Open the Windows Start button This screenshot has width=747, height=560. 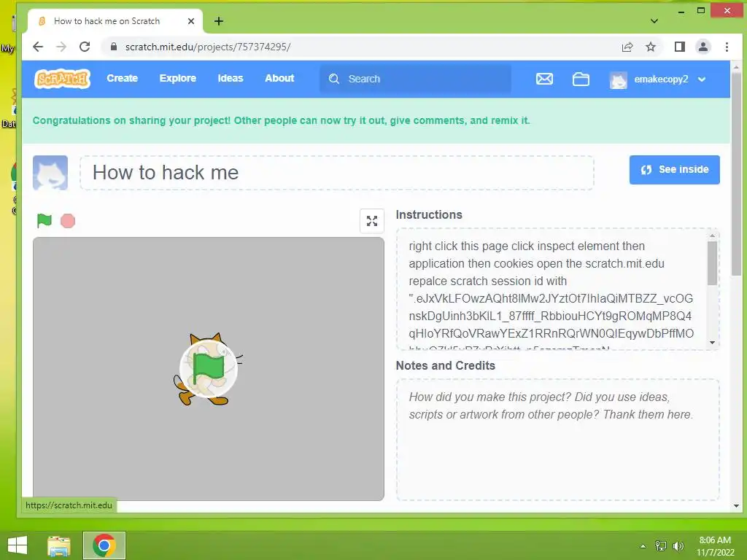(18, 545)
